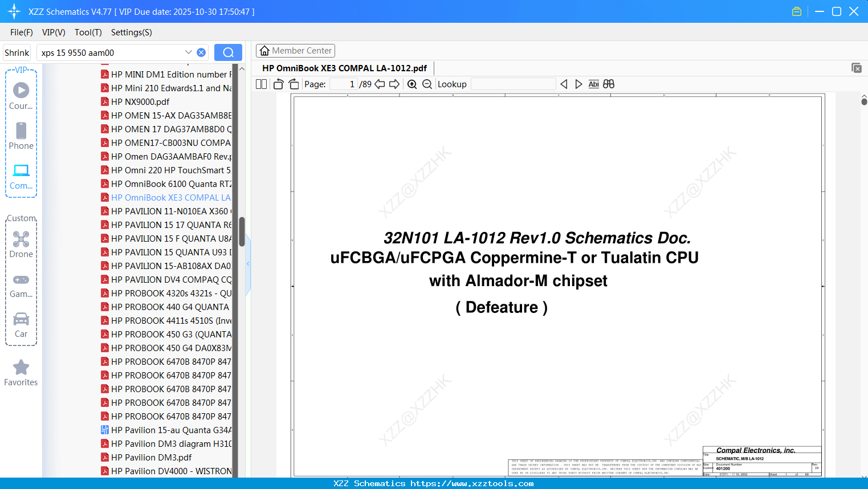Open HP PAVILION DV4 COMPAQ CQ file
This screenshot has height=489, width=868.
166,279
